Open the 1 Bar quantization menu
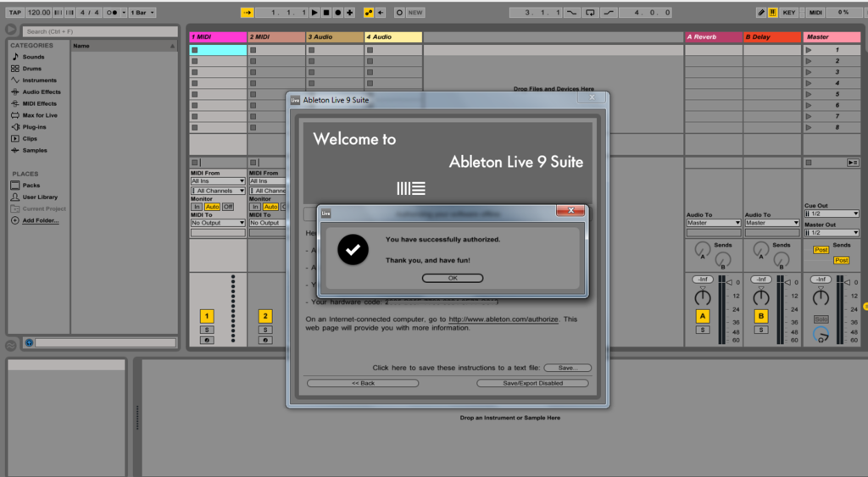Image resolution: width=868 pixels, height=477 pixels. (142, 12)
